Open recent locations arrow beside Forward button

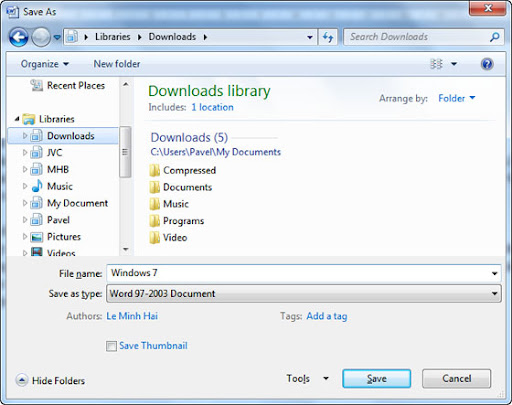tap(57, 37)
